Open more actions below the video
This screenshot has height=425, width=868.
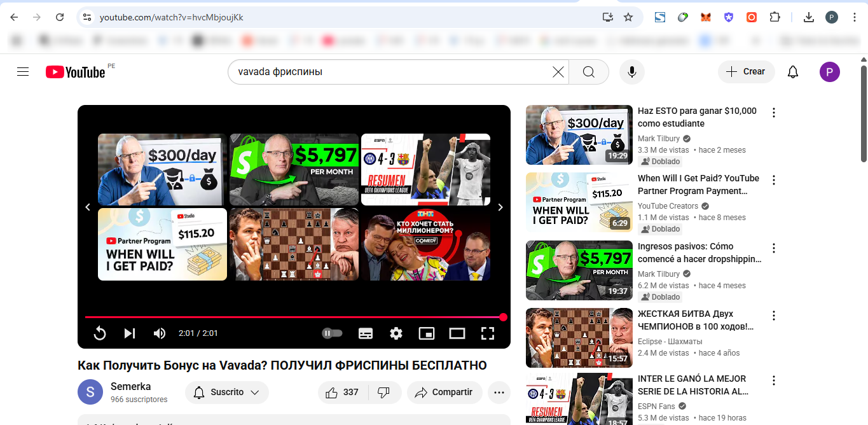click(499, 393)
